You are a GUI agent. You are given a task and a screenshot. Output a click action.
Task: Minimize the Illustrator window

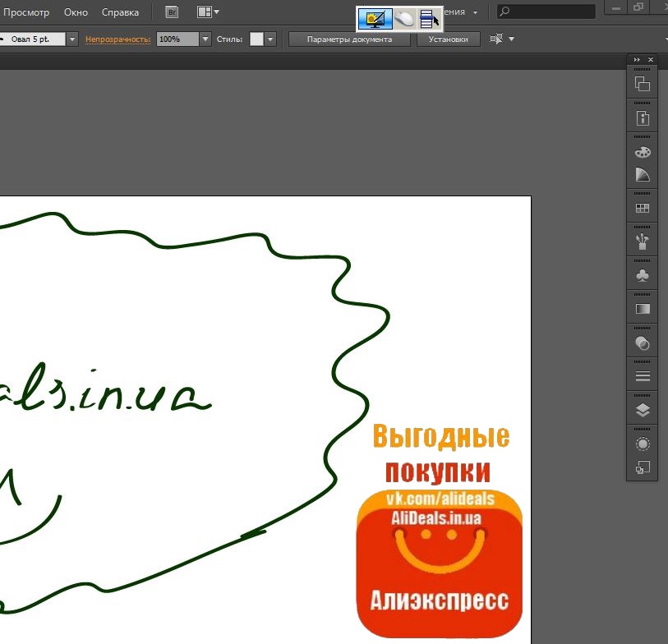tap(616, 7)
